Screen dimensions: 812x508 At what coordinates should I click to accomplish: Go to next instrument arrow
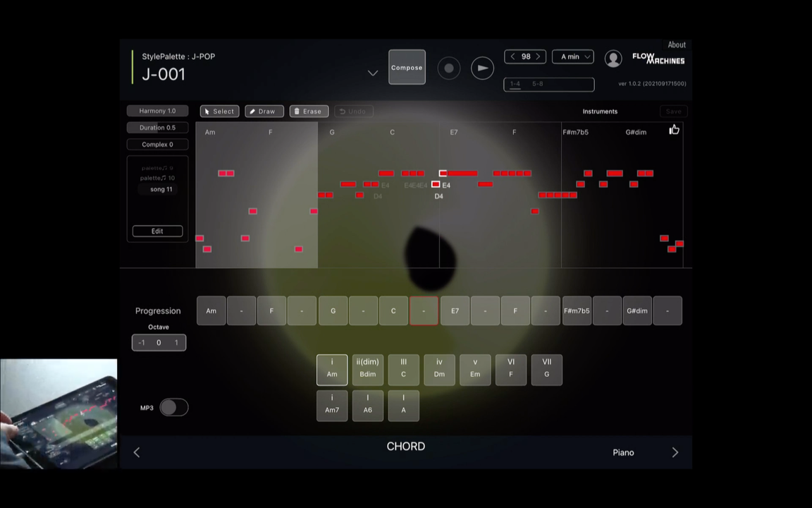675,452
